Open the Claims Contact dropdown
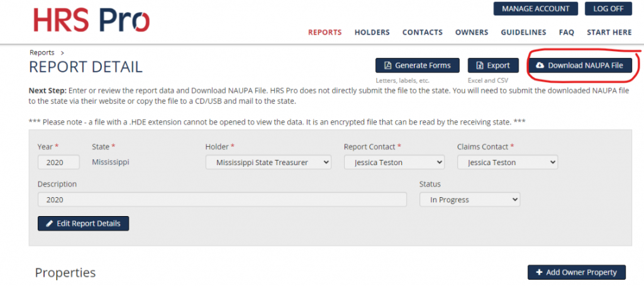The width and height of the screenshot is (644, 286). [508, 162]
